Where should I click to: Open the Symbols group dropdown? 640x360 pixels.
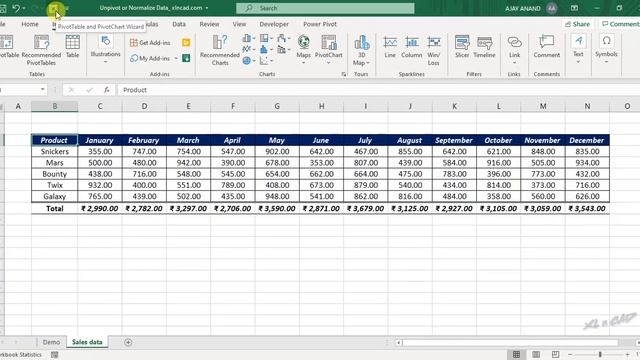[x=606, y=49]
